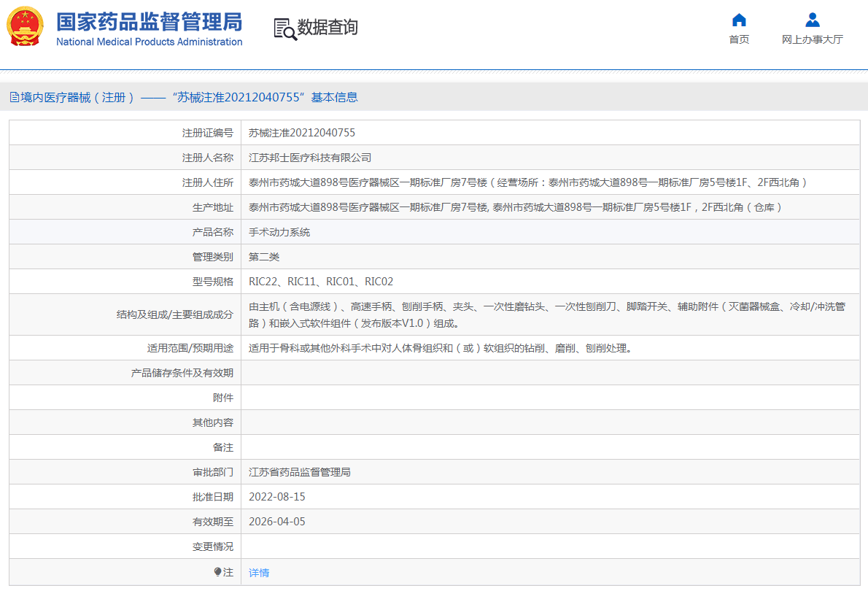Click registrant name 江苏邦士医疗科技有限公司
Viewport: 868px width, 591px height.
click(310, 158)
